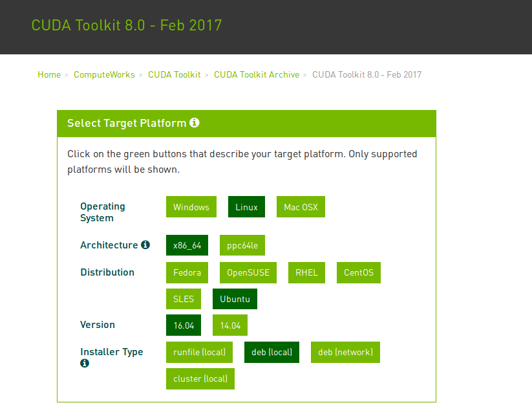Screen dimensions: 532x416
Task: Click the Installer Type label
Action: [112, 352]
